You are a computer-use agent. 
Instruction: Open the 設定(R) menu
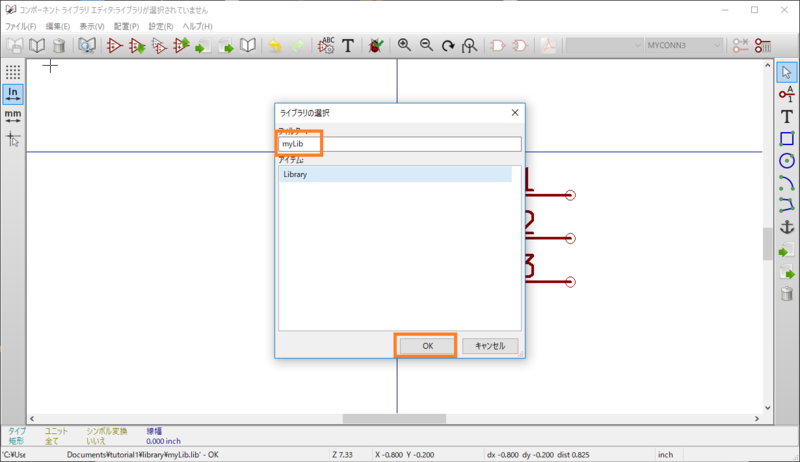click(161, 26)
